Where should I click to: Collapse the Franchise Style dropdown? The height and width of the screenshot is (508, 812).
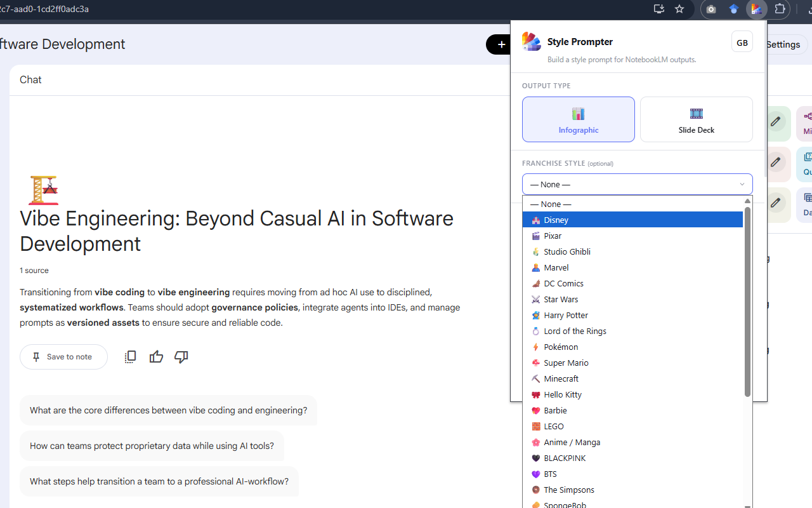coord(637,184)
